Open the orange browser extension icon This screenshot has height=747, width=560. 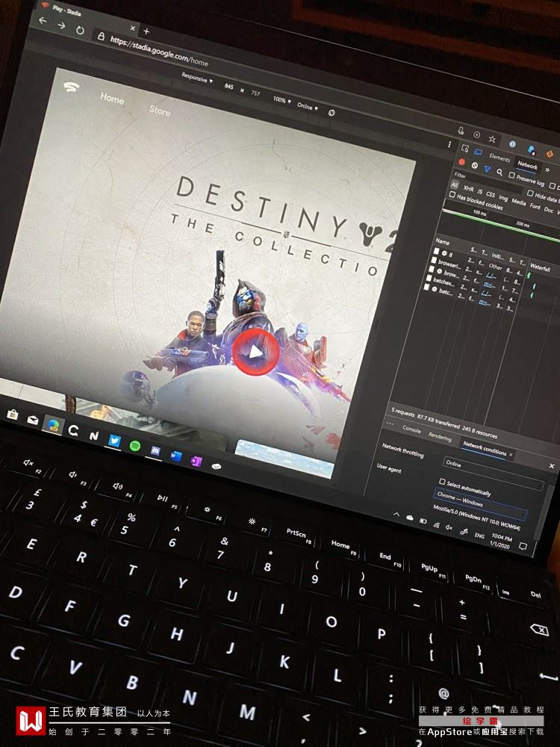549,154
